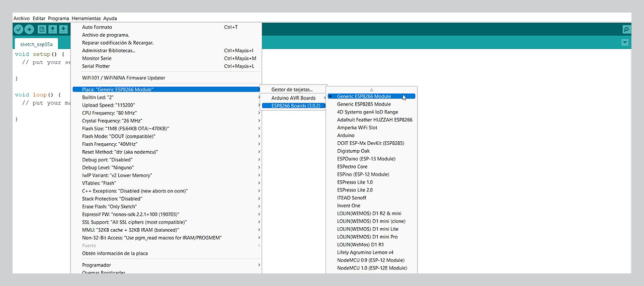This screenshot has height=286, width=644.
Task: Click Obtén información de la placa
Action: click(166, 253)
